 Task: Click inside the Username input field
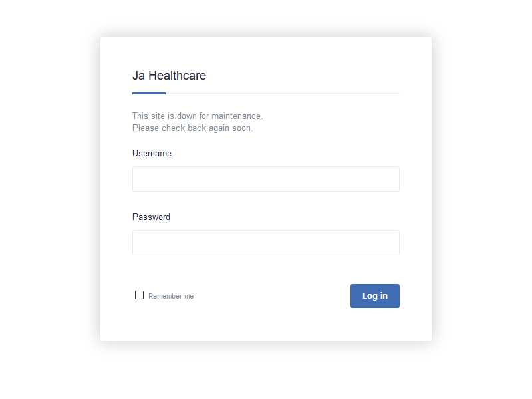pyautogui.click(x=265, y=178)
